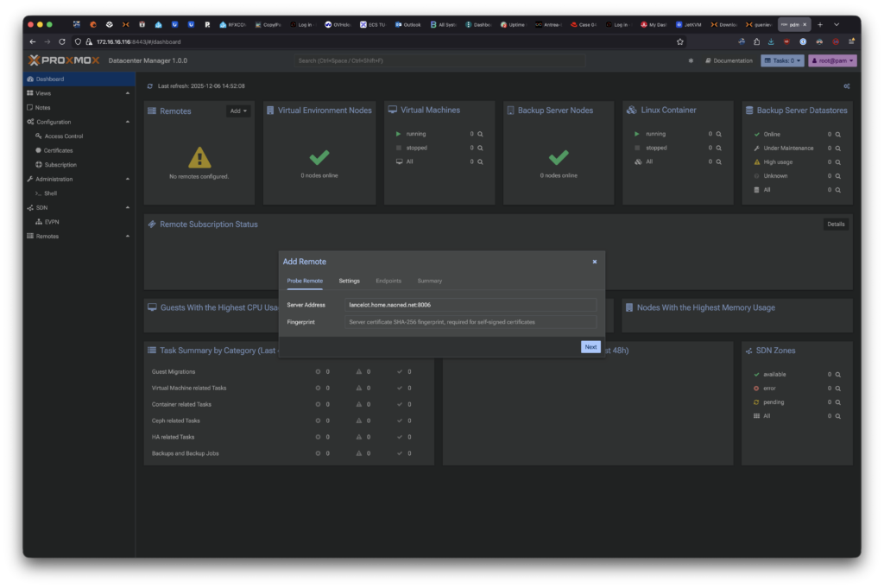Collapse the Configuration section in sidebar

point(128,122)
